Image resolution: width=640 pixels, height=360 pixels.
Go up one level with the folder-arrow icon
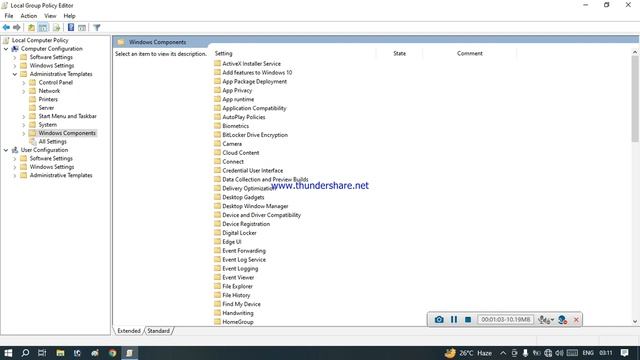[x=31, y=28]
